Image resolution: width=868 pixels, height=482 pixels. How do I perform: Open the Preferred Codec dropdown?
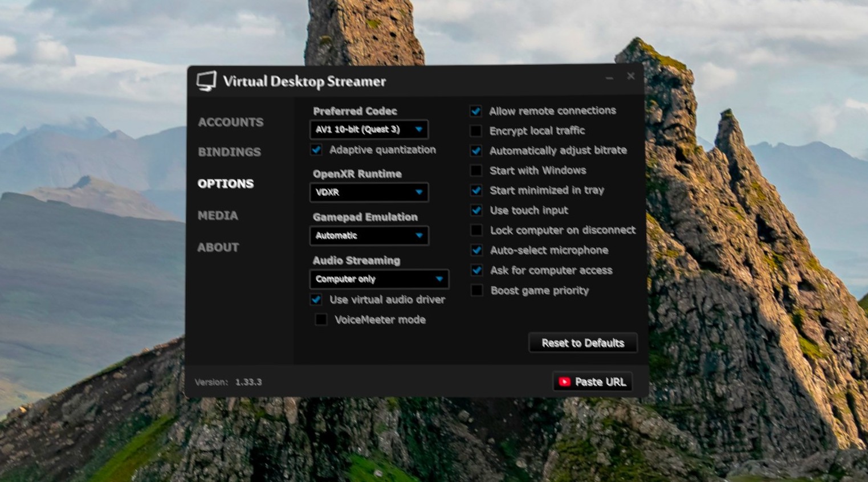coord(369,129)
